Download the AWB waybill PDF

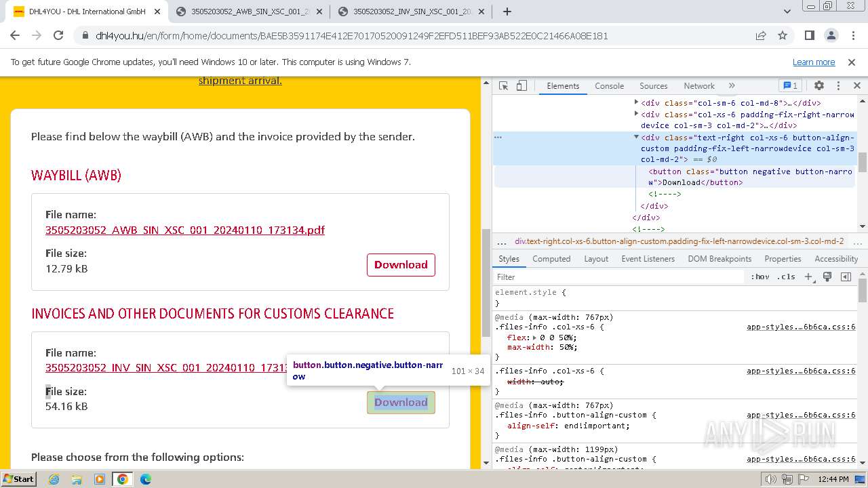pyautogui.click(x=401, y=265)
